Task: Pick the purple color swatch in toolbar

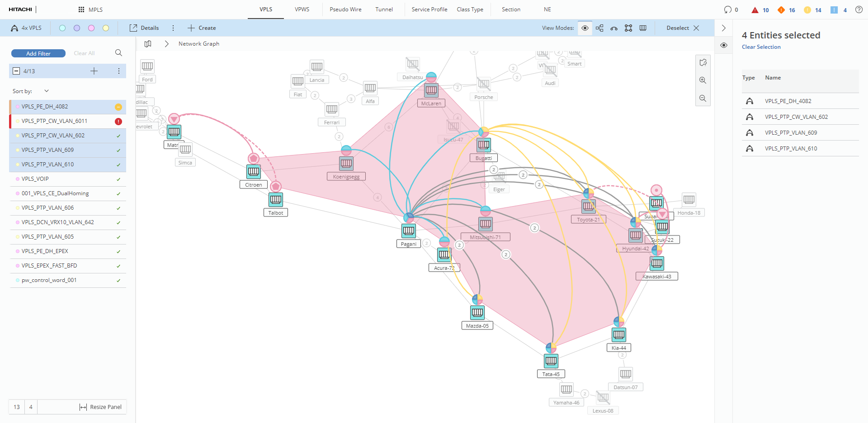Action: coord(77,28)
